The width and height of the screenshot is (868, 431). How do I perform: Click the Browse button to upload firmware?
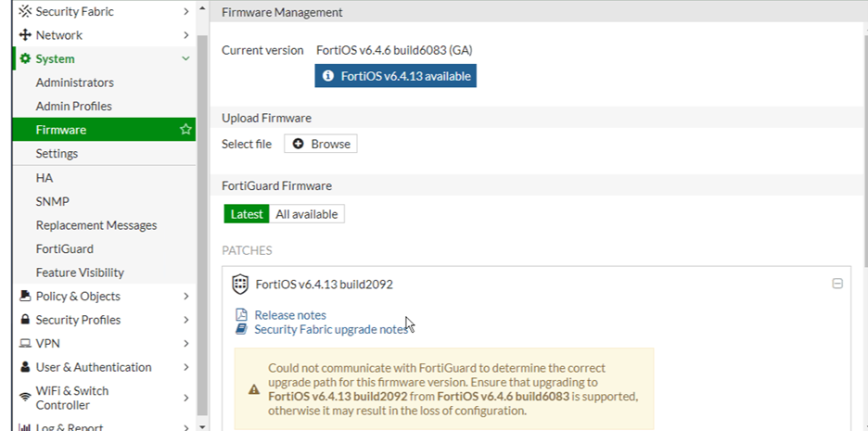321,144
